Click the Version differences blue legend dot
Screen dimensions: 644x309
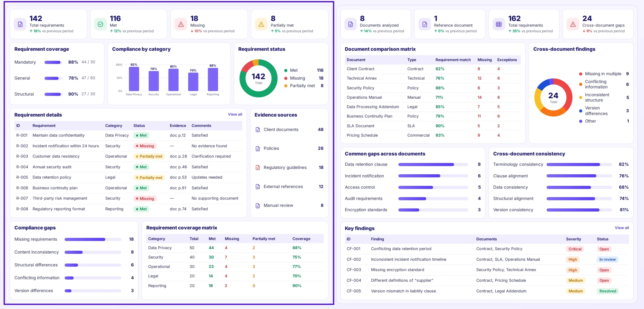(581, 111)
